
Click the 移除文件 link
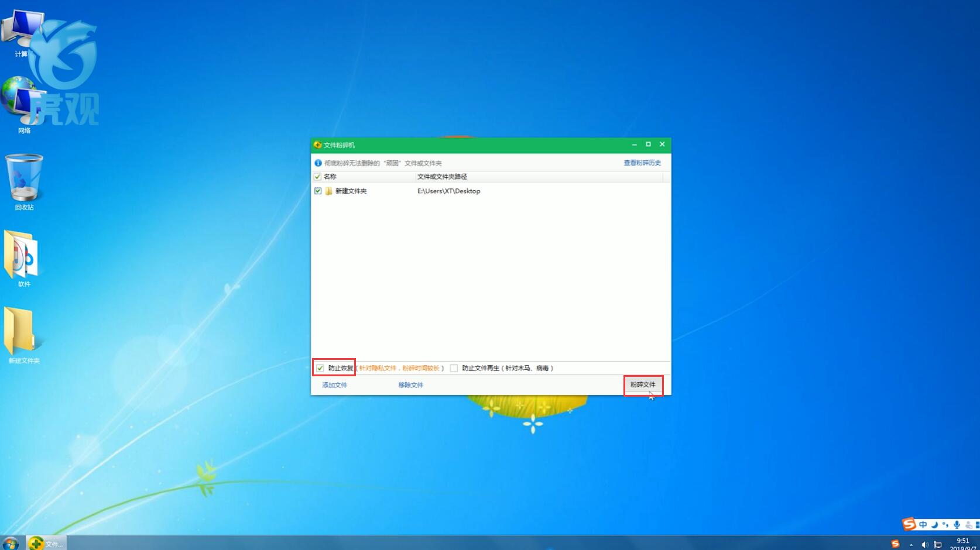pyautogui.click(x=410, y=385)
